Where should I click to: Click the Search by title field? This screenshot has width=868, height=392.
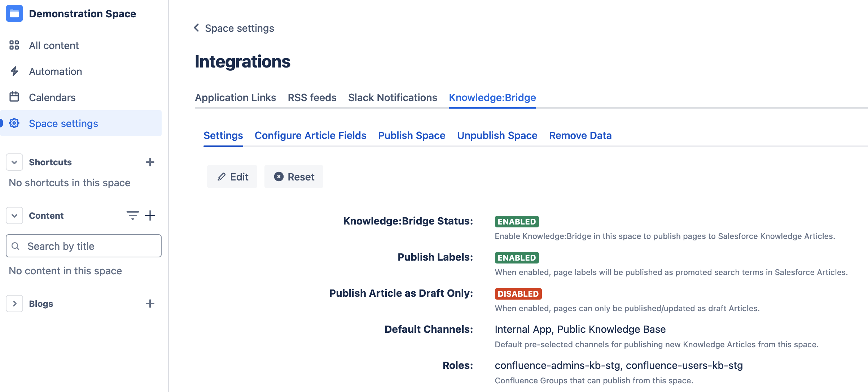coord(84,246)
